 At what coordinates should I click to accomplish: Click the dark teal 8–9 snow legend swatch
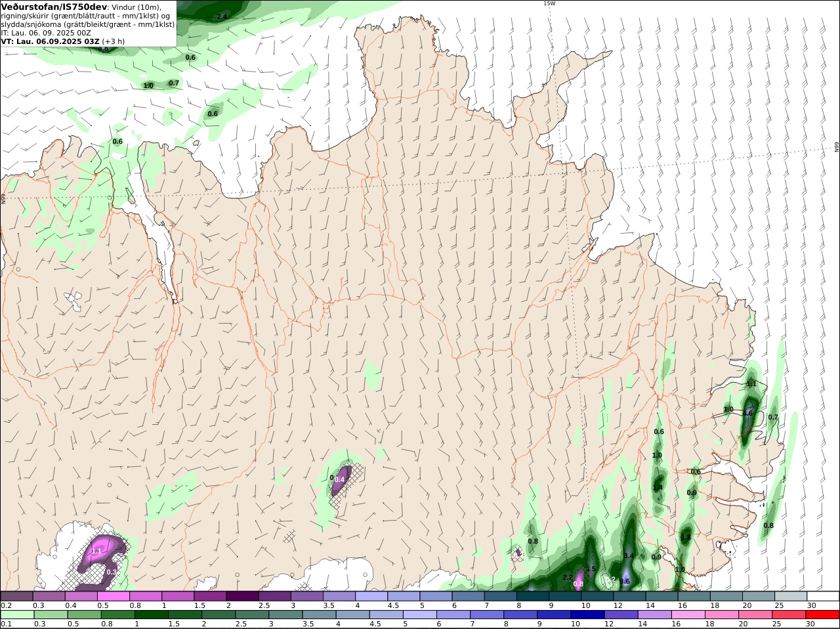pyautogui.click(x=534, y=596)
